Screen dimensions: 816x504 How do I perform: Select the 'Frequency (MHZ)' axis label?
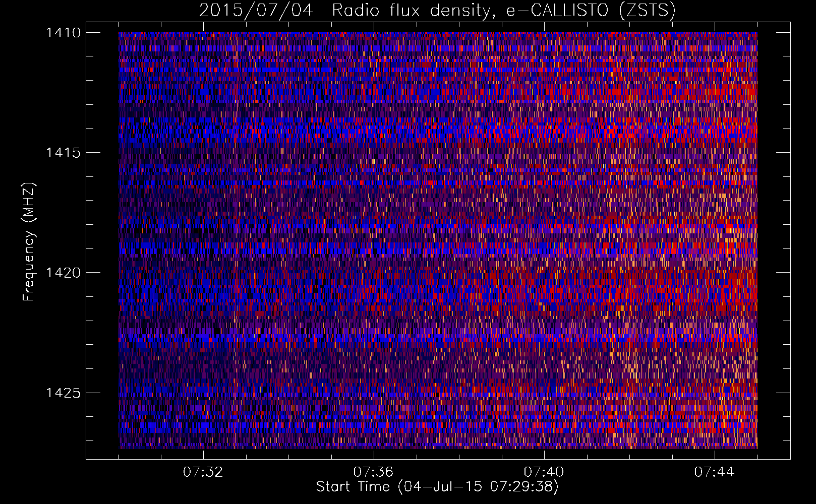click(x=29, y=242)
